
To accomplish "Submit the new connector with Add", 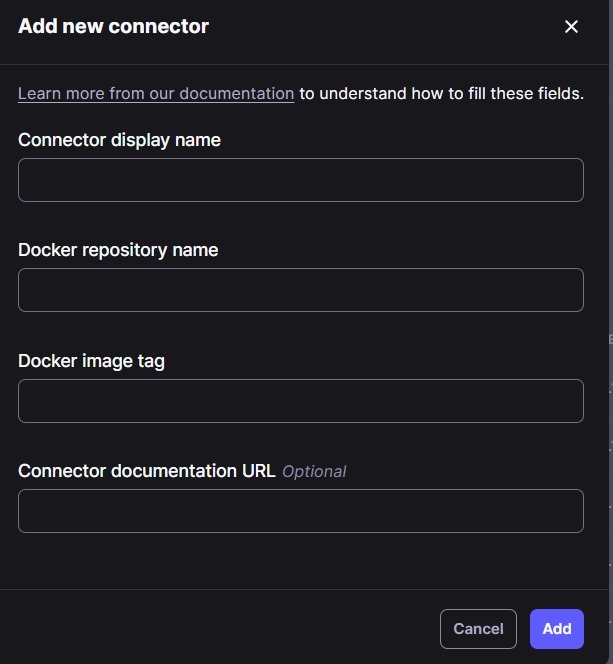I will pyautogui.click(x=556, y=629).
